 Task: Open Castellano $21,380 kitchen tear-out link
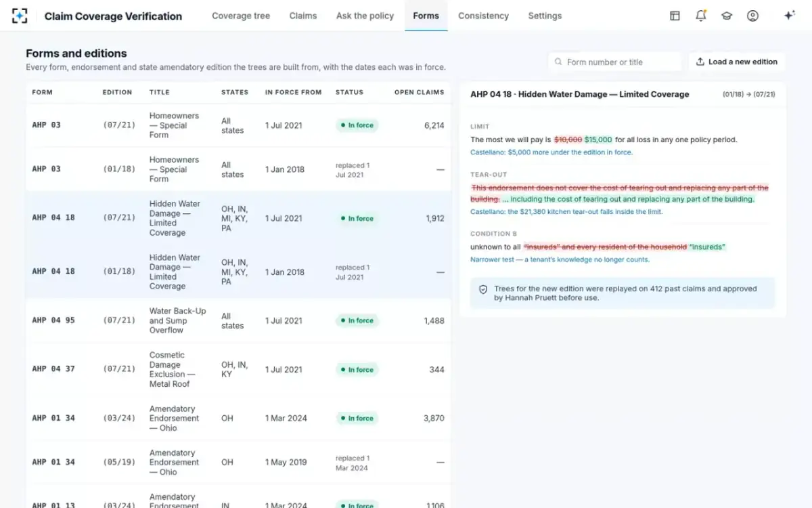click(x=566, y=211)
